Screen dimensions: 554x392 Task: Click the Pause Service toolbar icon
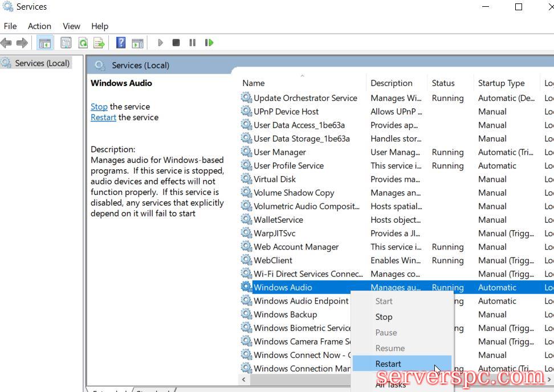click(x=193, y=43)
